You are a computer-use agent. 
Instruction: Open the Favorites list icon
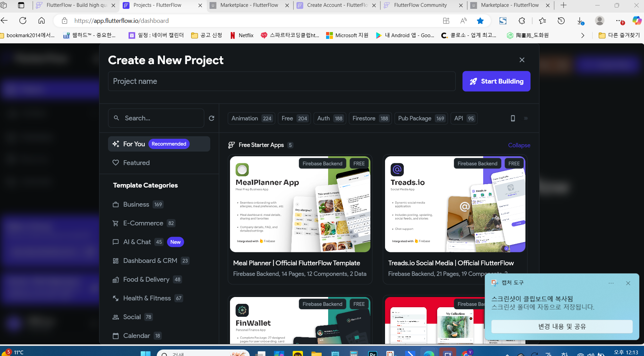coord(542,21)
